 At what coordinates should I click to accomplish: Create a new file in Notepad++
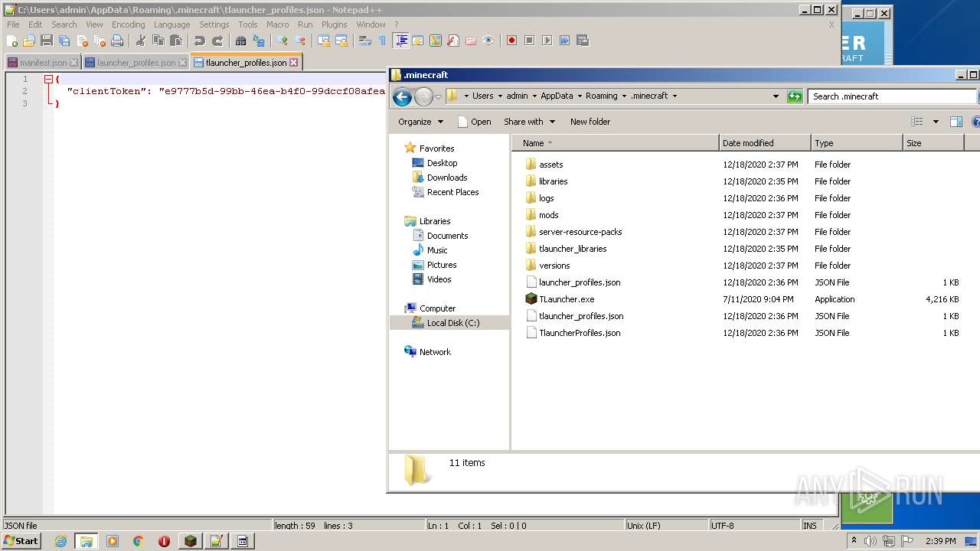point(13,41)
